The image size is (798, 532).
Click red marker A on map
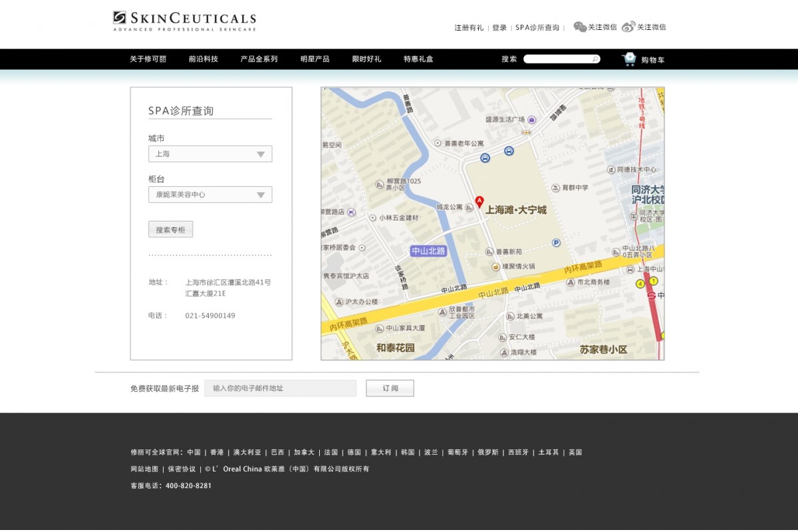pos(479,201)
